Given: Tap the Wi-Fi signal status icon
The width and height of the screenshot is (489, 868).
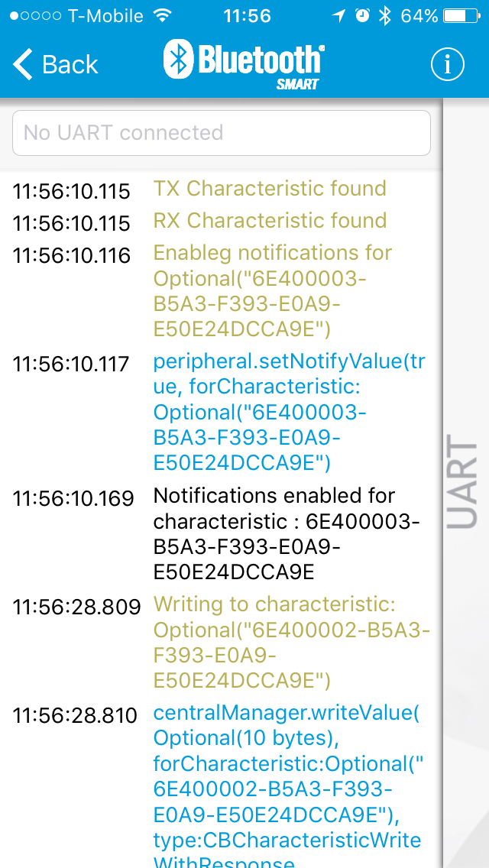Looking at the screenshot, I should tap(162, 15).
